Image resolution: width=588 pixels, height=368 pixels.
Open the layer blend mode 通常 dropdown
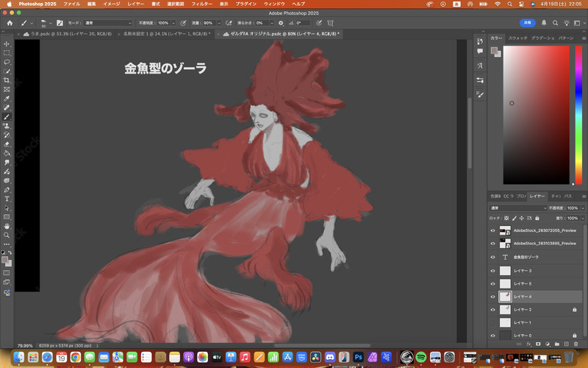point(518,208)
